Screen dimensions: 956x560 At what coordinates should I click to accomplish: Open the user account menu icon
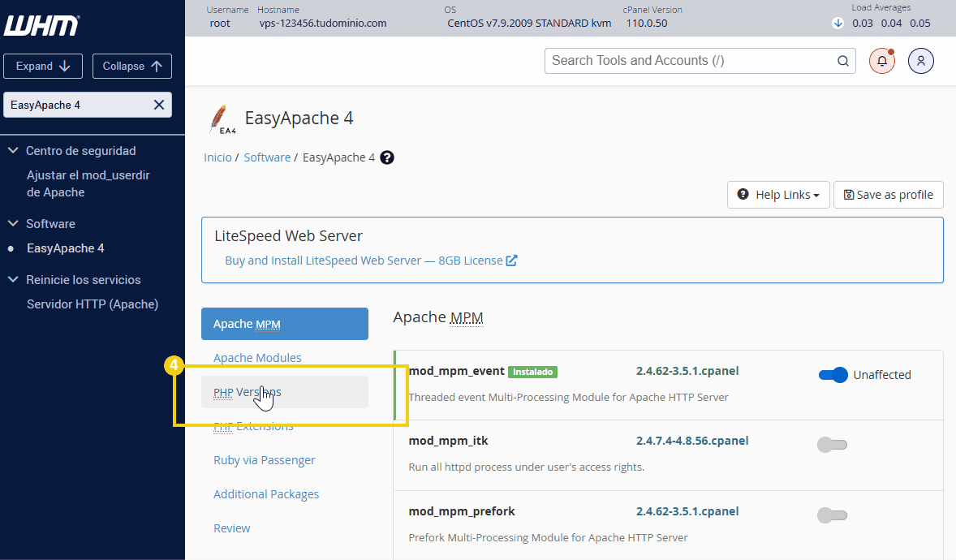920,61
